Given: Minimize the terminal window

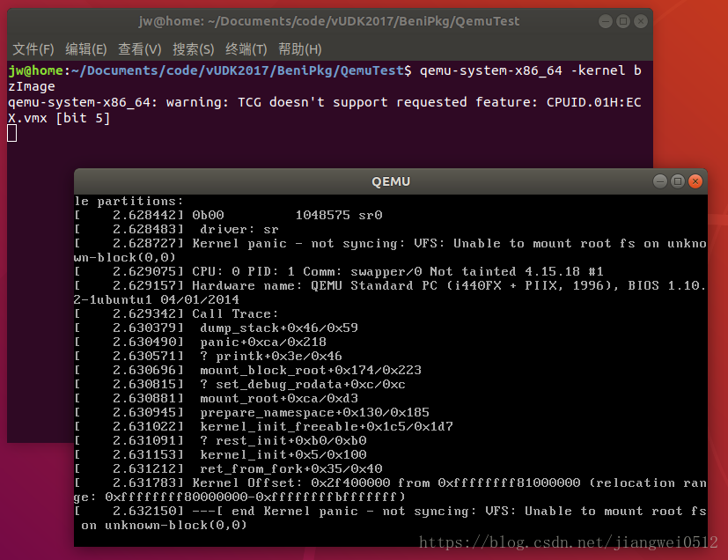Looking at the screenshot, I should click(606, 21).
